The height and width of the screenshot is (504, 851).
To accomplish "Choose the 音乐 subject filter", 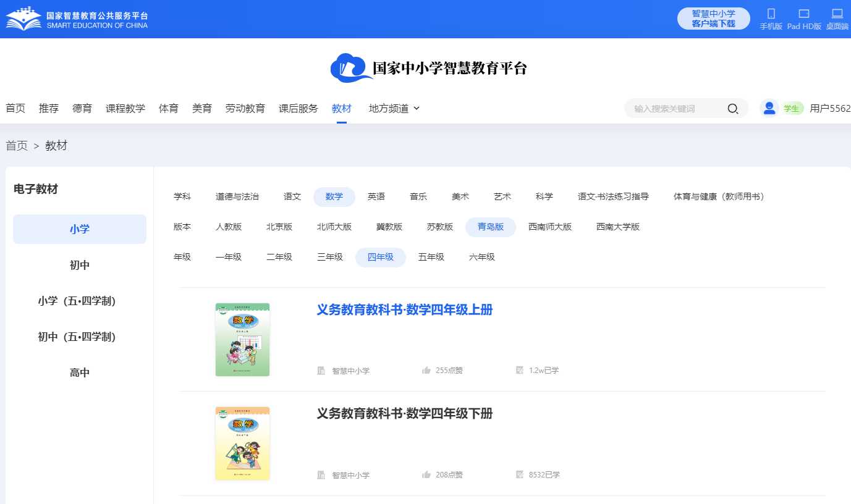I will 418,196.
